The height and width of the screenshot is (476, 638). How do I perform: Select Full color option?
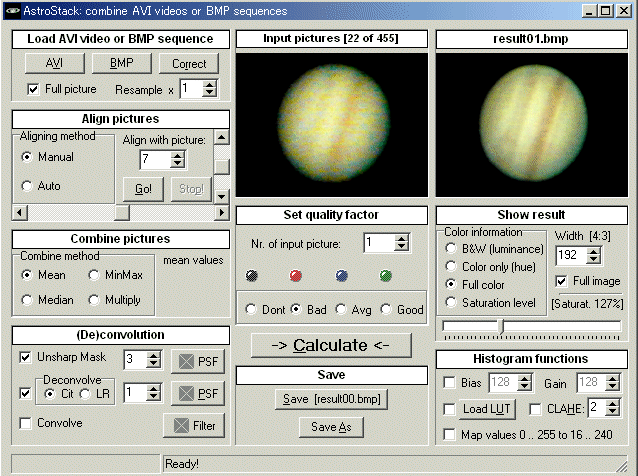pos(451,284)
